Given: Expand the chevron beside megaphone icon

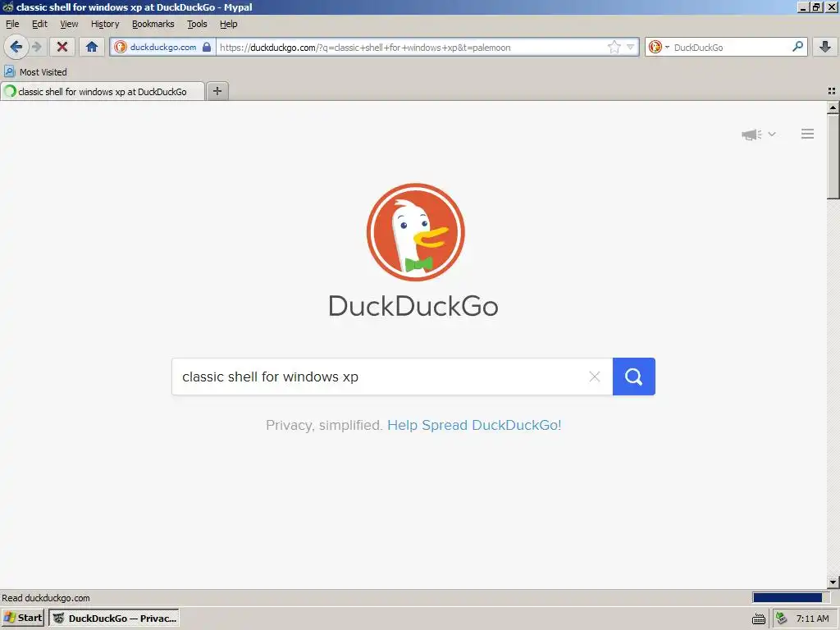Looking at the screenshot, I should pos(772,134).
